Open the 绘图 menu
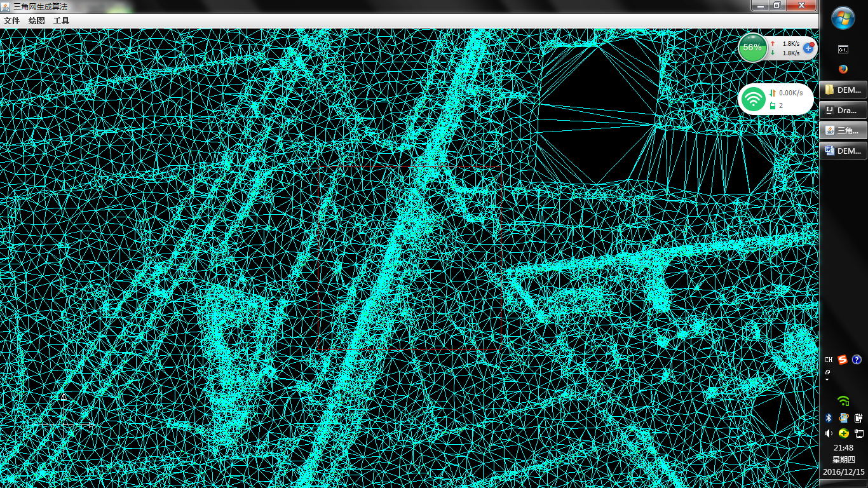The width and height of the screenshot is (868, 488). click(36, 21)
